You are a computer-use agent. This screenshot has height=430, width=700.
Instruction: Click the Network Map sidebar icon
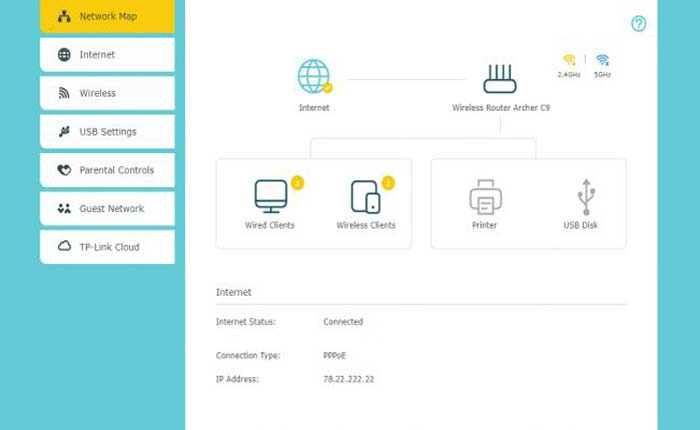(x=64, y=17)
